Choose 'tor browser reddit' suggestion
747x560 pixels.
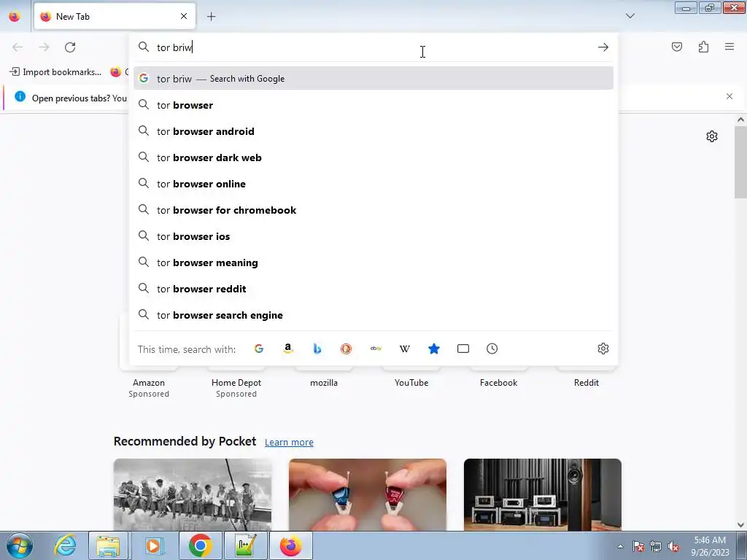[373, 288]
